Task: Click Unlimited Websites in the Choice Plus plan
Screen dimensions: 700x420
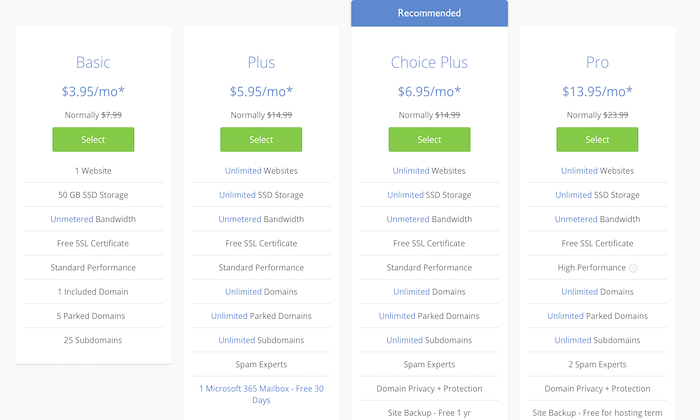Action: (x=429, y=171)
